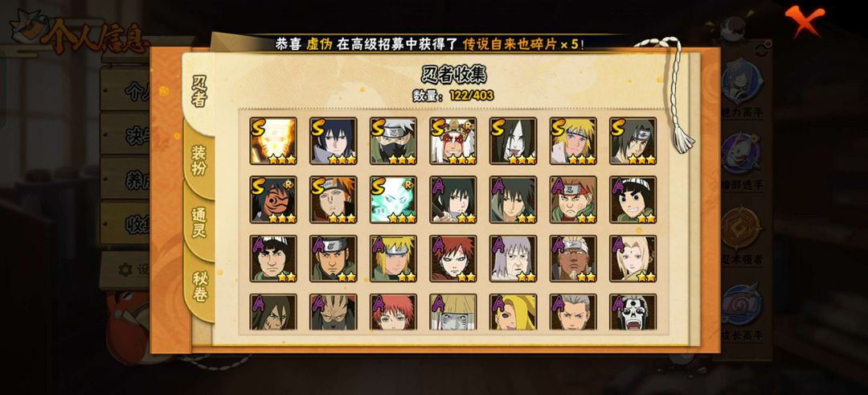Choose the S-rank Orochimaru portrait

pos(513,141)
